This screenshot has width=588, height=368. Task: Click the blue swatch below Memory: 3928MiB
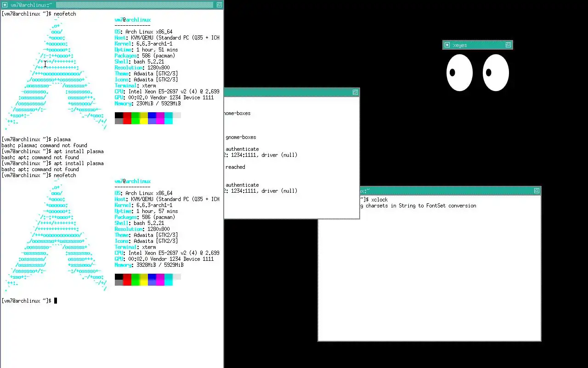click(x=152, y=280)
